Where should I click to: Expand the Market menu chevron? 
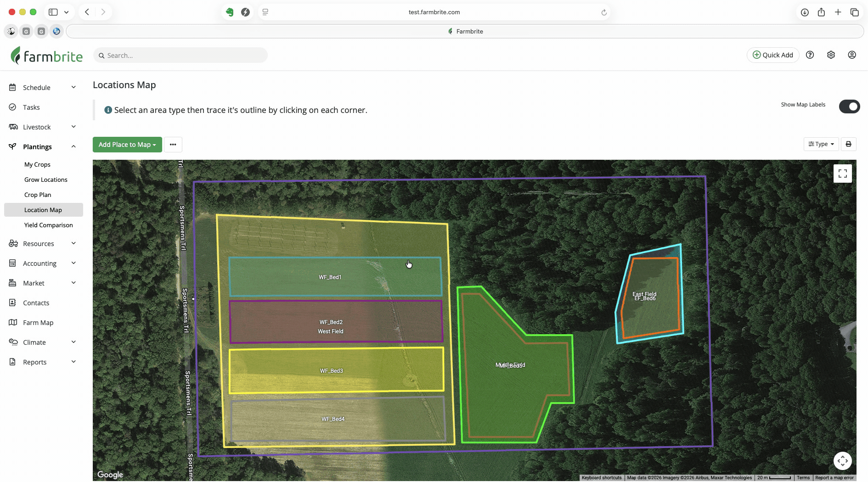[73, 283]
